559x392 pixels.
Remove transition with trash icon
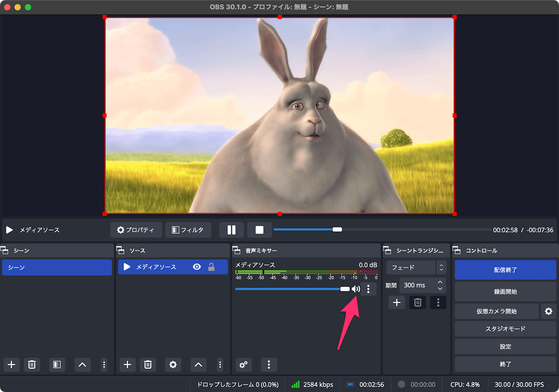[x=418, y=302]
